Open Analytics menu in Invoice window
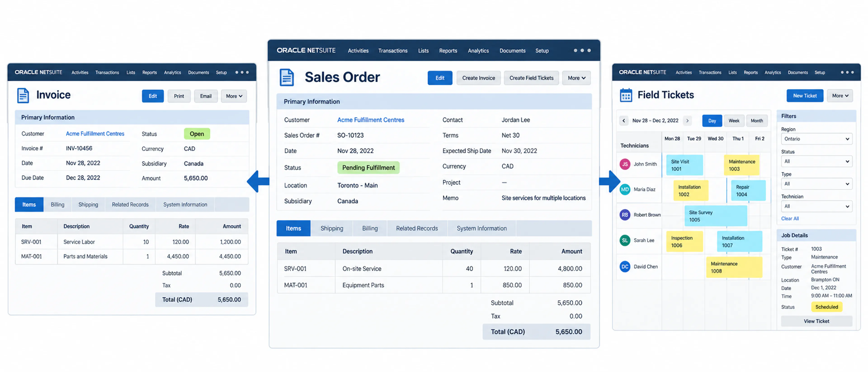The height and width of the screenshot is (372, 868). [172, 72]
